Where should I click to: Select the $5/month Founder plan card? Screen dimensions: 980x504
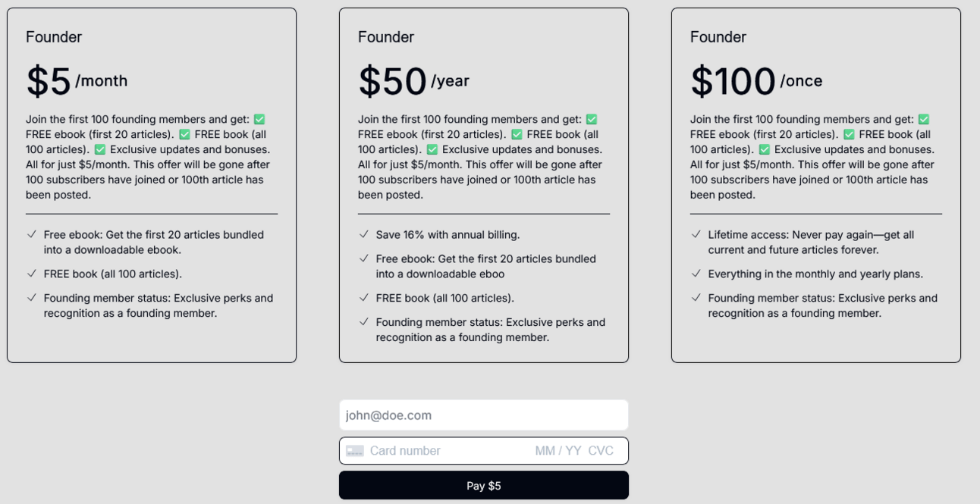(x=152, y=185)
